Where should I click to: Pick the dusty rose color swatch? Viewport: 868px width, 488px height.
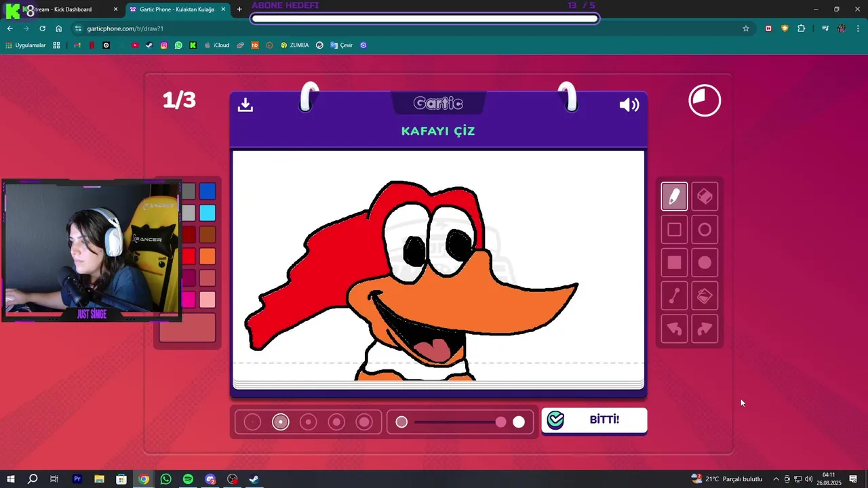coord(208,278)
